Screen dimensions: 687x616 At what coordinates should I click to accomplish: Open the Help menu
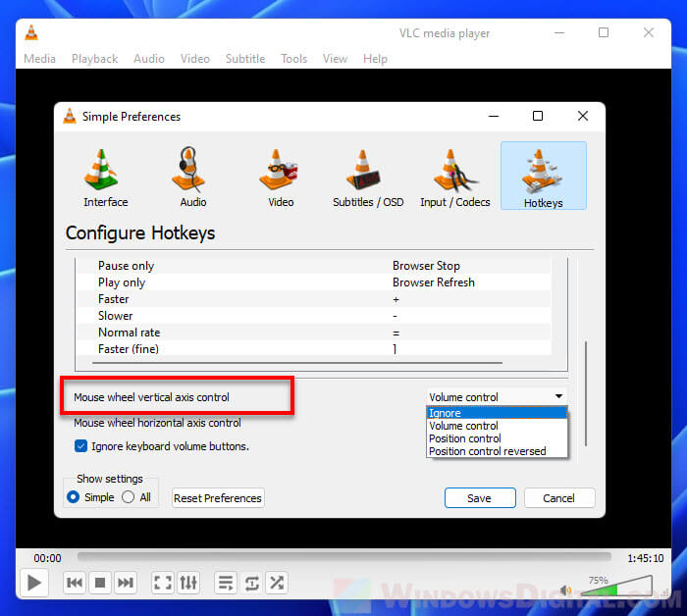[x=375, y=59]
